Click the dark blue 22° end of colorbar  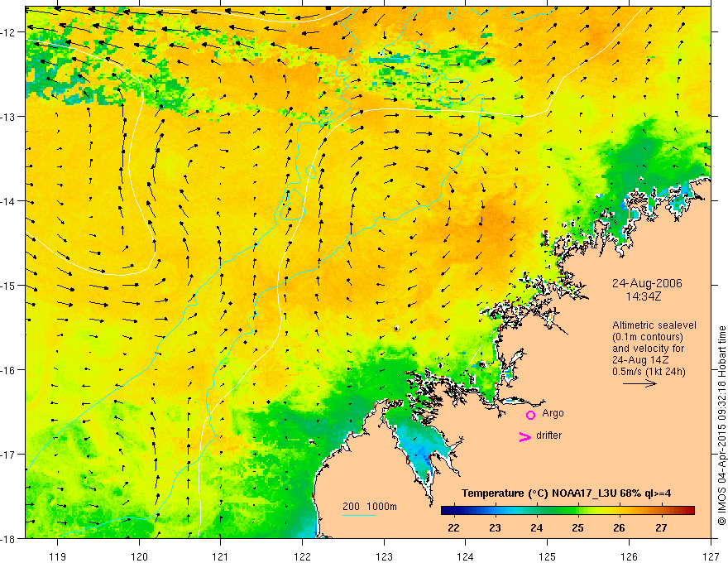pos(447,511)
